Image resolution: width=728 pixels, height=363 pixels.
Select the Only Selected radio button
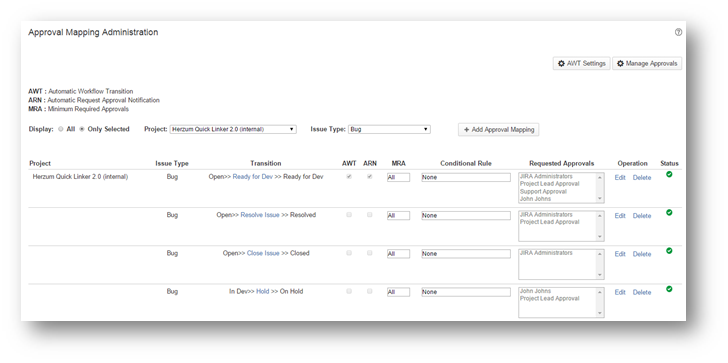[x=82, y=130]
